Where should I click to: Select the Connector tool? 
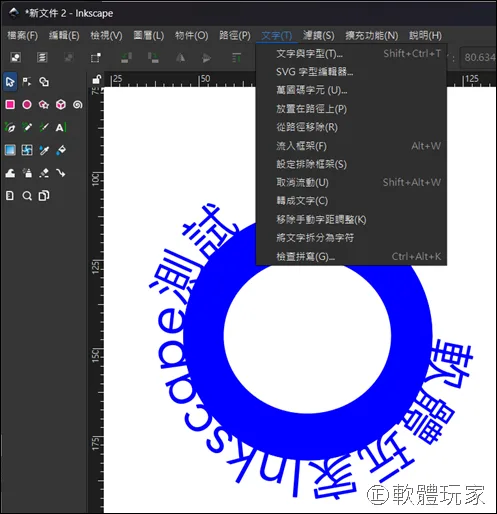point(61,173)
